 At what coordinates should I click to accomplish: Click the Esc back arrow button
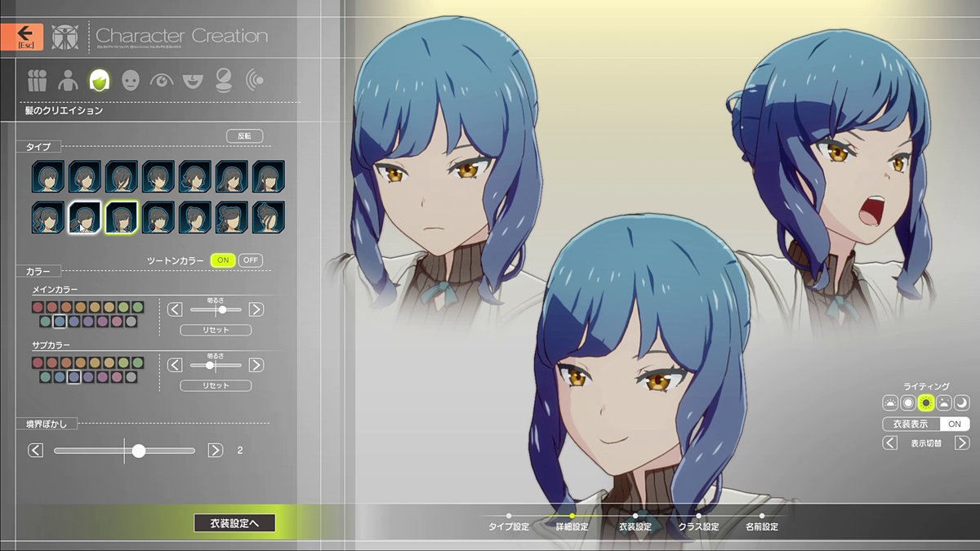click(22, 36)
